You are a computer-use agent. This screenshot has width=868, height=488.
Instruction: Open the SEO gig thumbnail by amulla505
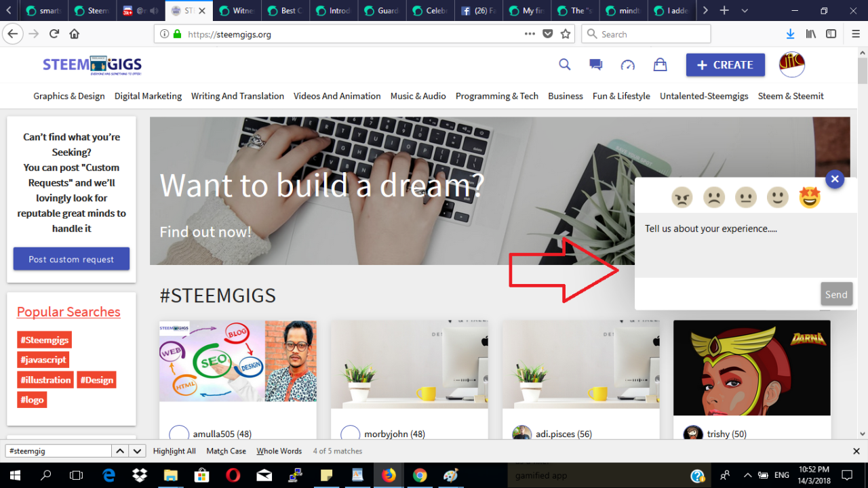coord(238,361)
